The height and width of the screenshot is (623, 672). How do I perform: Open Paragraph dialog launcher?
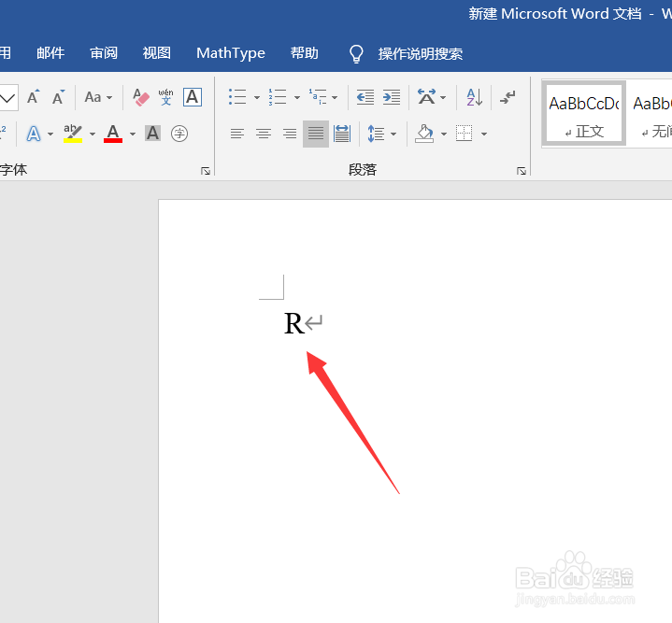click(x=522, y=171)
